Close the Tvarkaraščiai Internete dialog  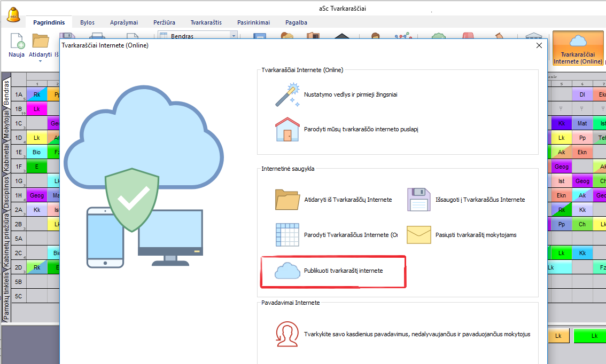(x=539, y=45)
